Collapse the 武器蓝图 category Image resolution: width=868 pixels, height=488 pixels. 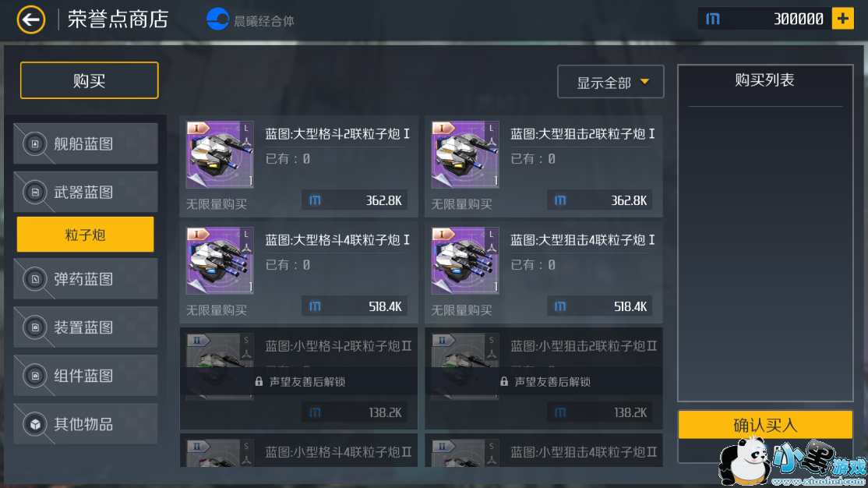pos(86,193)
